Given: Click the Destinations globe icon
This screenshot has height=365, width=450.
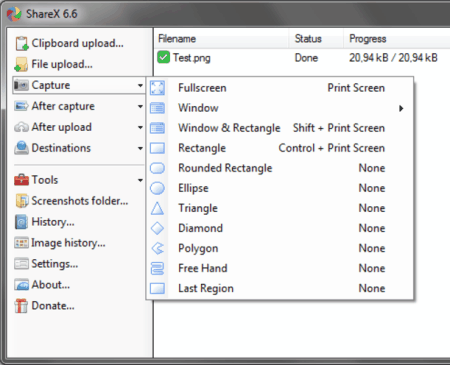Looking at the screenshot, I should click(x=21, y=148).
